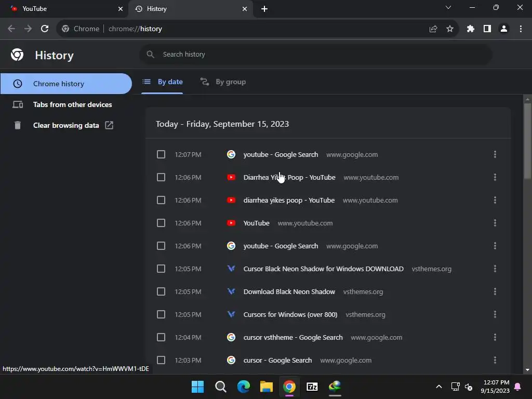Reload the history page
The height and width of the screenshot is (399, 532).
[45, 29]
